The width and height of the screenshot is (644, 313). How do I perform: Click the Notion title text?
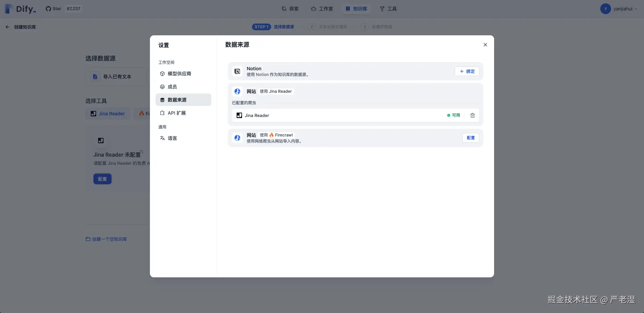click(x=254, y=69)
